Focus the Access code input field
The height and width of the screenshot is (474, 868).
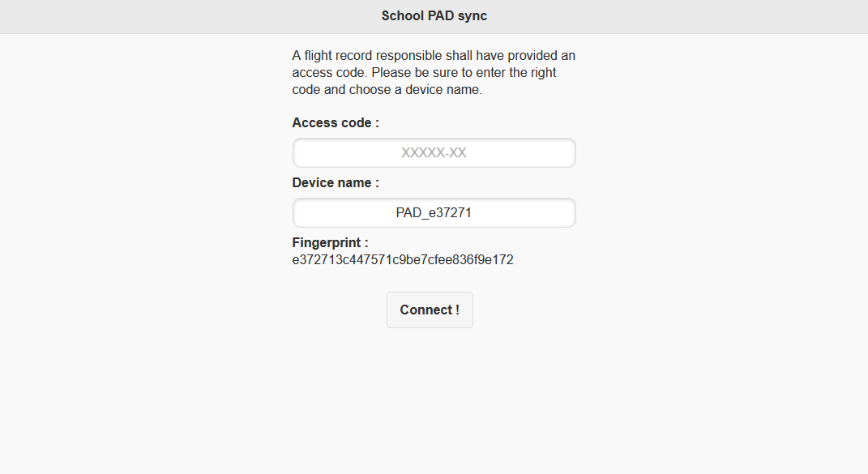[x=434, y=152]
